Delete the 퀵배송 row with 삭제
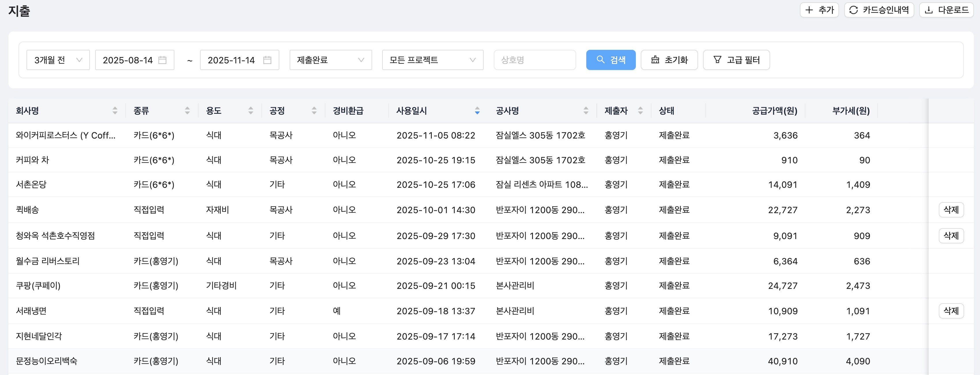This screenshot has height=375, width=980. coord(951,210)
